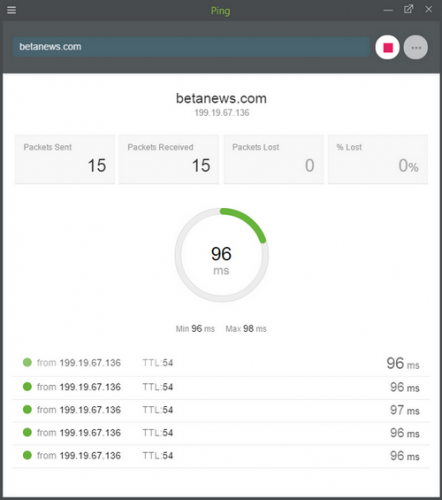Click TTL:54 in the first result row
Image resolution: width=442 pixels, height=500 pixels.
(x=158, y=363)
